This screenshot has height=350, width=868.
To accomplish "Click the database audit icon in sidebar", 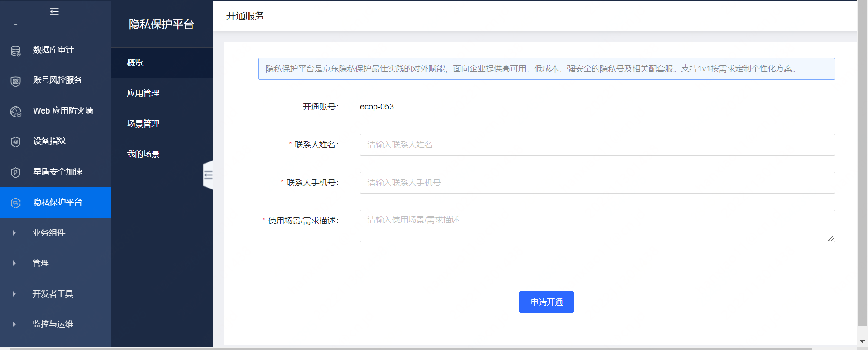I will (16, 51).
